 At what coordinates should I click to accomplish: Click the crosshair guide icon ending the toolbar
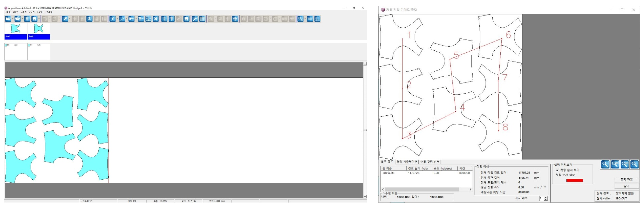[317, 19]
